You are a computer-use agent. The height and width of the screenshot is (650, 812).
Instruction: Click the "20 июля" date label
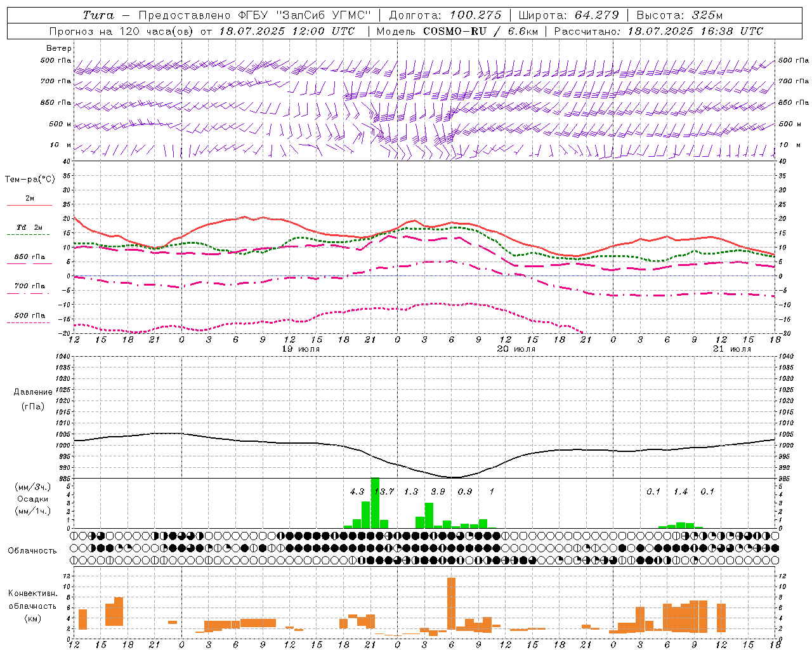(x=516, y=349)
